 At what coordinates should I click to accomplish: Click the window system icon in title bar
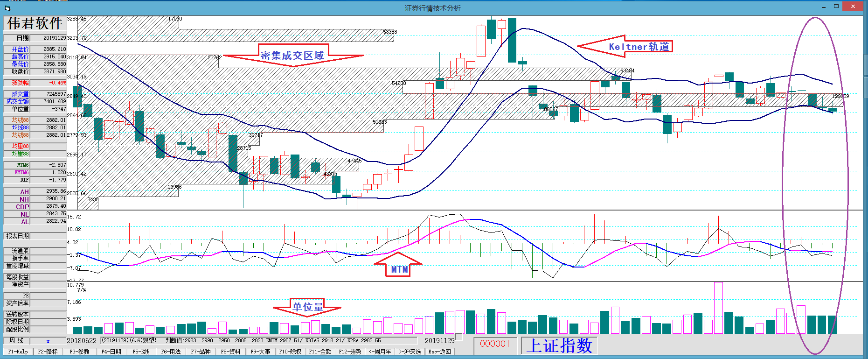7,8
